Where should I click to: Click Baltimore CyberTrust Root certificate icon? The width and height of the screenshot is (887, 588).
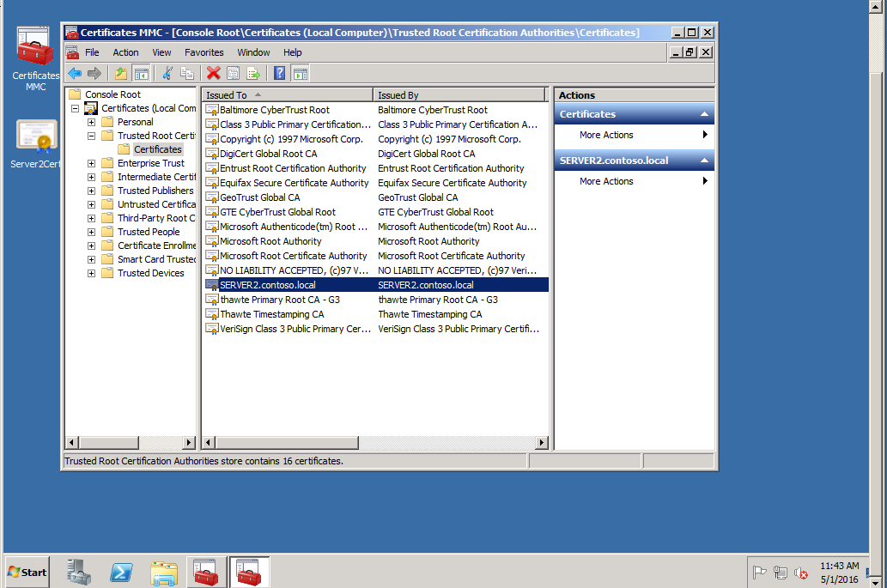(212, 110)
